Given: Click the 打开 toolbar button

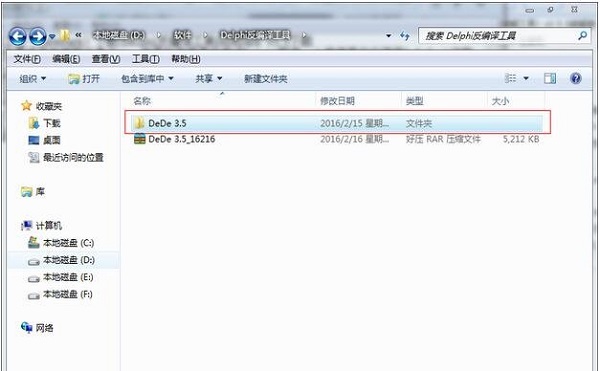Looking at the screenshot, I should point(84,79).
